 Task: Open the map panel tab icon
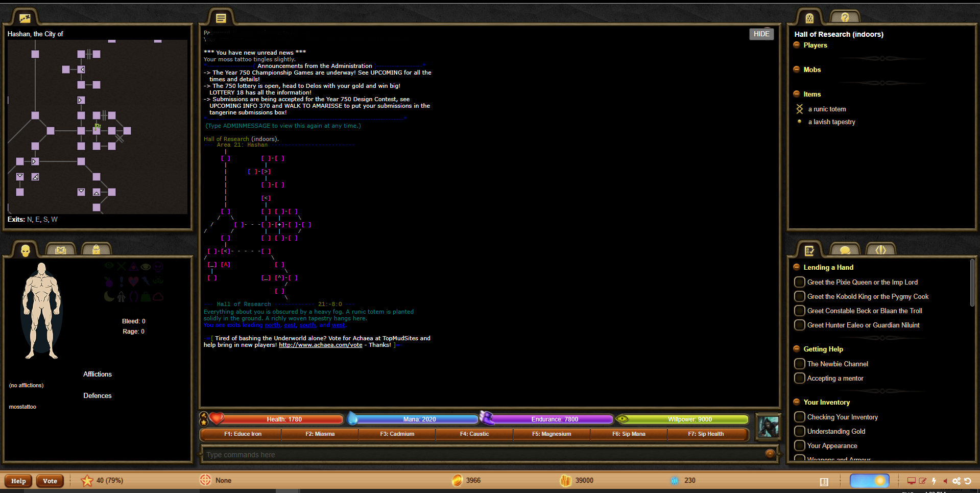point(25,18)
